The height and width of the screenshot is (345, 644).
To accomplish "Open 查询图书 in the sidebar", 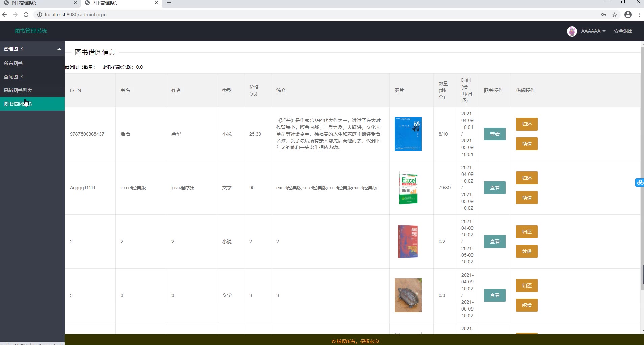I will (x=32, y=77).
